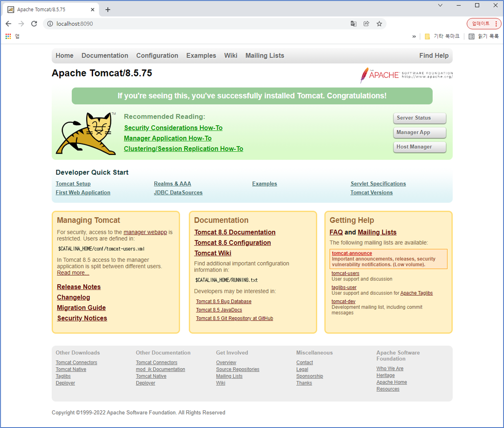Open mod_jk Documentation footer link
This screenshot has height=428, width=504.
click(160, 370)
